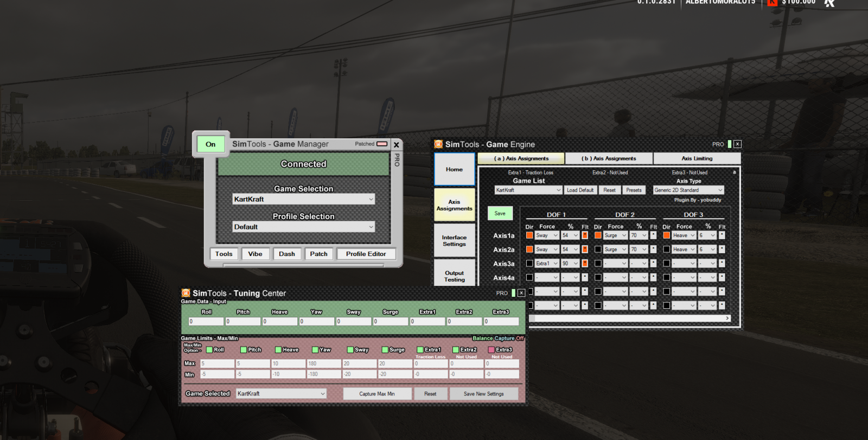Screen dimensions: 868x440
Task: Open Axis Assignments sidebar section
Action: (x=455, y=205)
